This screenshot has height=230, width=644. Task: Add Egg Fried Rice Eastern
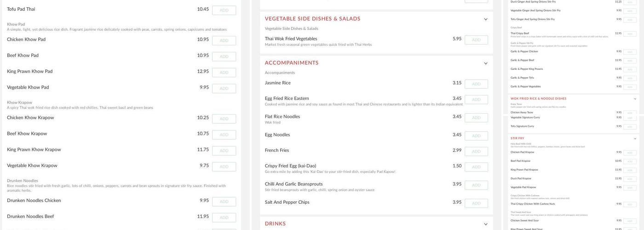(x=476, y=100)
